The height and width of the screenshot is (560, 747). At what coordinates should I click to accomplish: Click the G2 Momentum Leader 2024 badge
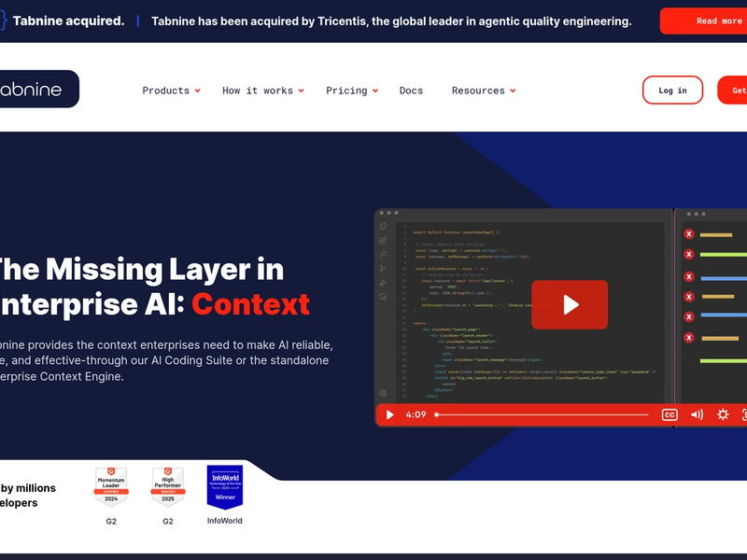tap(111, 486)
